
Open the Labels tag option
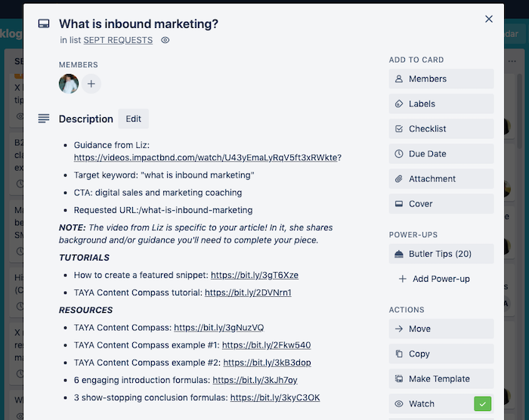[x=441, y=104]
